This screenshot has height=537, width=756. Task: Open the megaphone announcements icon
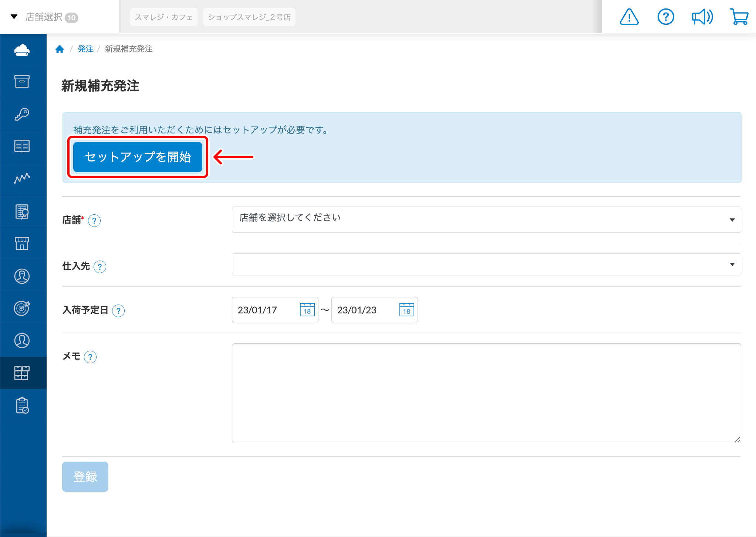click(x=702, y=17)
